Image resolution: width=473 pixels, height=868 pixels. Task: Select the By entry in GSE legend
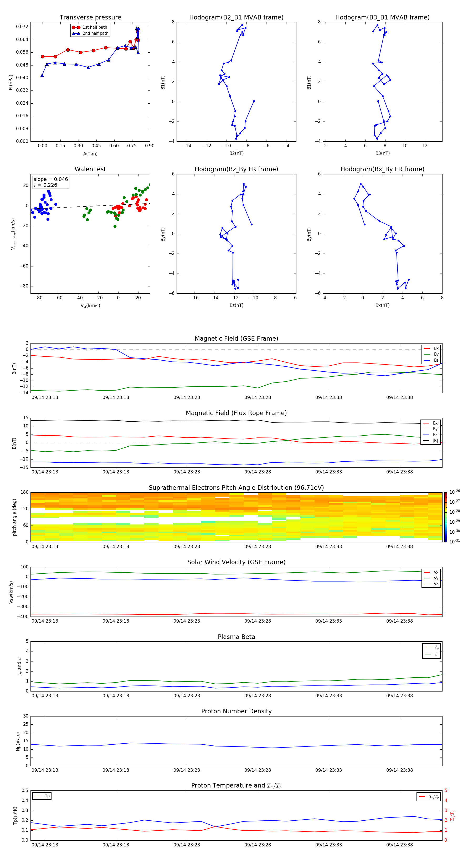pos(431,354)
